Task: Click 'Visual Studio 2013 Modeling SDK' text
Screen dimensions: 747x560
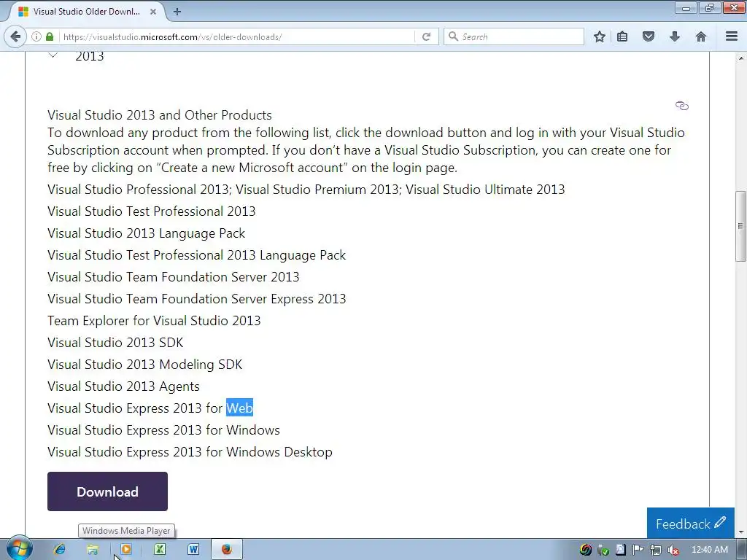Action: pos(145,365)
